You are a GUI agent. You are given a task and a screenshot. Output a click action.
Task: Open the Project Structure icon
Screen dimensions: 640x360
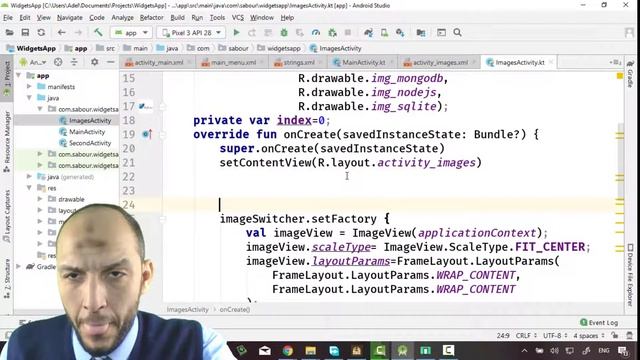point(421,32)
